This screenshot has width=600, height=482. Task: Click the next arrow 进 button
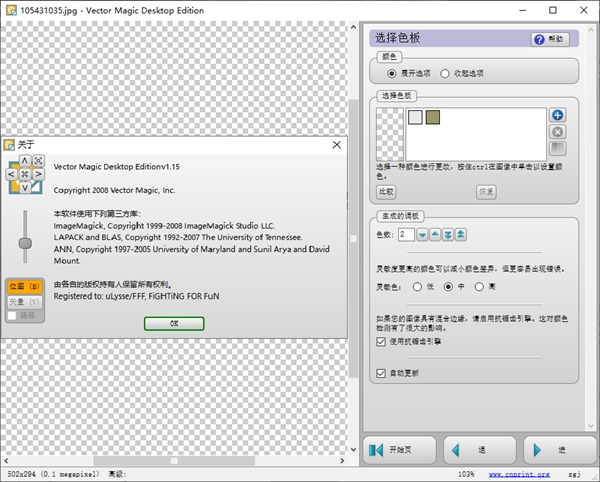(559, 450)
